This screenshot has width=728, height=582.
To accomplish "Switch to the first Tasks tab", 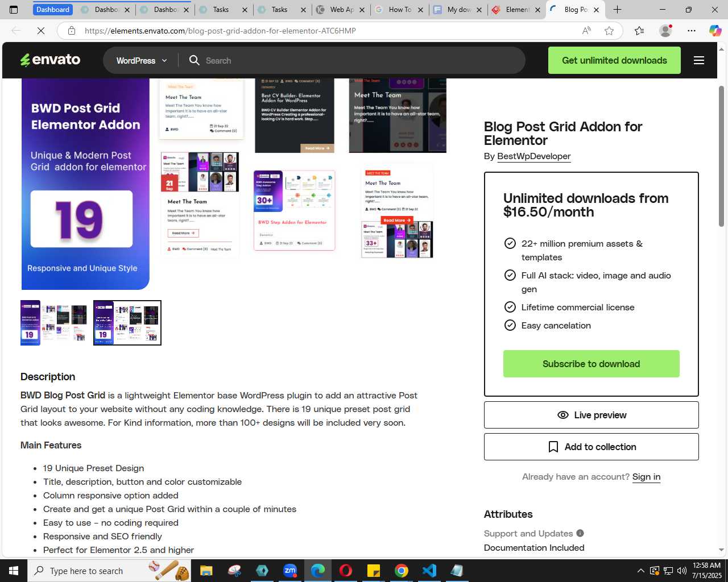I will [222, 10].
